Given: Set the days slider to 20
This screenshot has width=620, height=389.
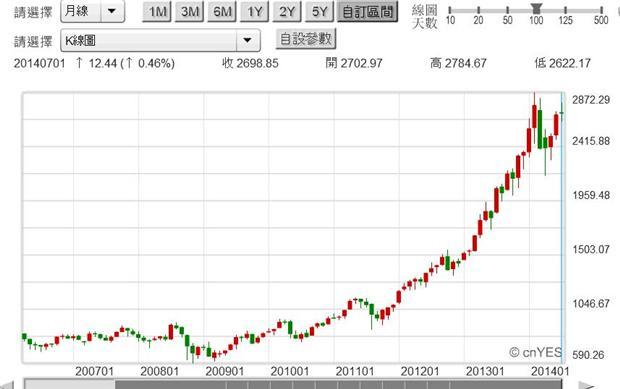Looking at the screenshot, I should [x=478, y=10].
